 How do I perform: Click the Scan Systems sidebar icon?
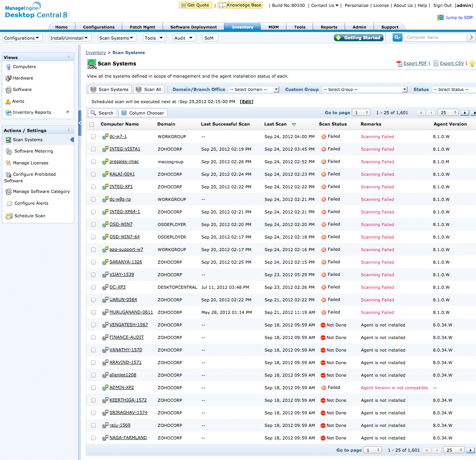click(8, 140)
